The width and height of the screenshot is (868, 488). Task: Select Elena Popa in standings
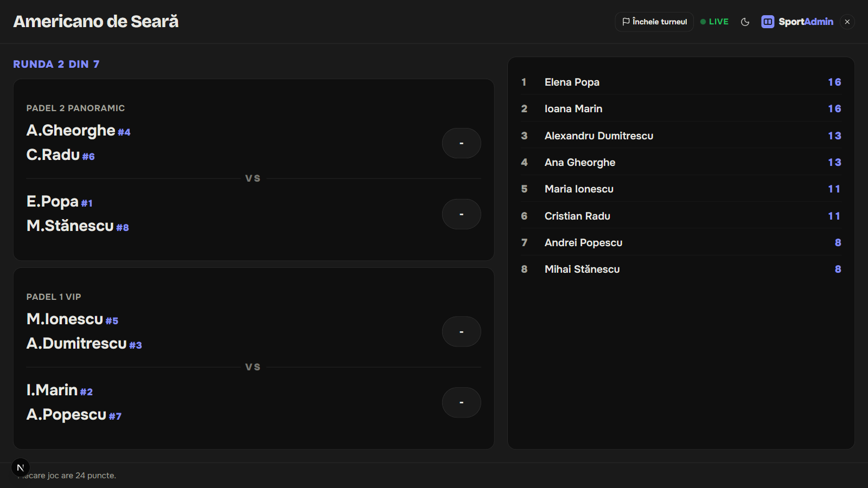(681, 82)
